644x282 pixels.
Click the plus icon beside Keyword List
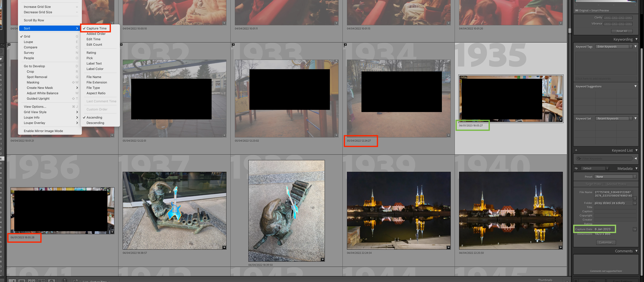[x=576, y=150]
